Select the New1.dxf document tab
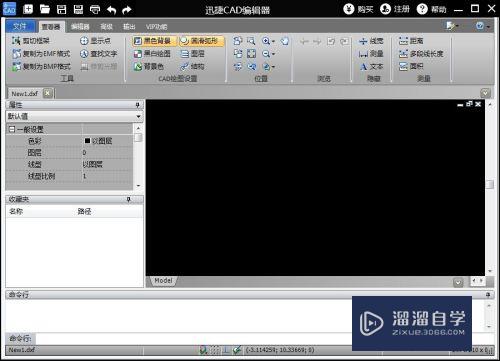The height and width of the screenshot is (361, 500). 25,94
